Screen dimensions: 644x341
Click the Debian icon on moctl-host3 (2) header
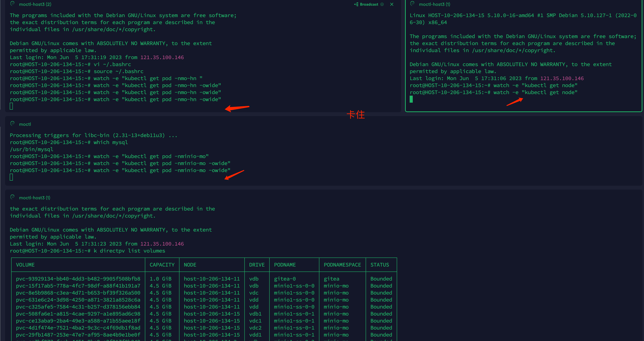[x=12, y=4]
